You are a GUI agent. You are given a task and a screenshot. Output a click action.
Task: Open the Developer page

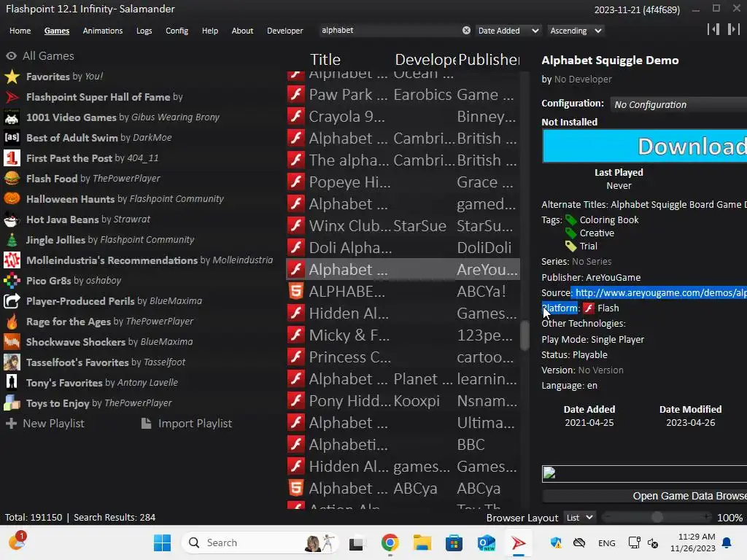[x=285, y=31]
